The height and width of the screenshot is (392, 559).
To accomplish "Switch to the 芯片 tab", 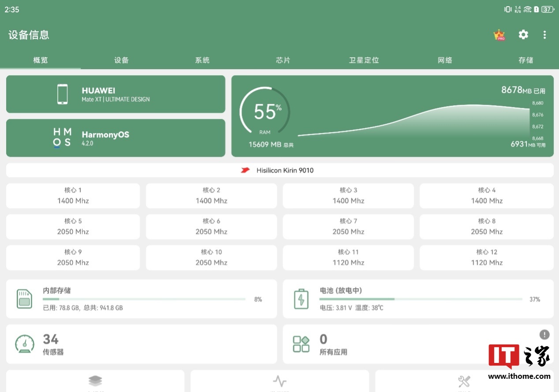I will pyautogui.click(x=283, y=60).
